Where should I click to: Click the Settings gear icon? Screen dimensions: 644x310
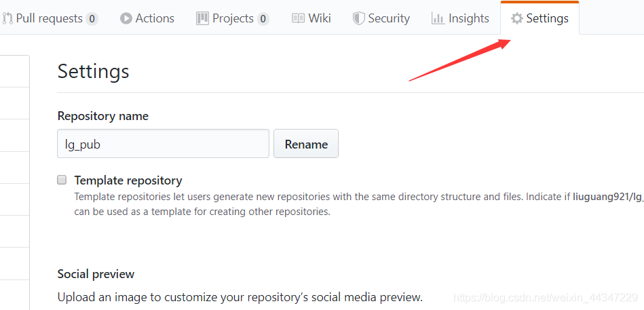tap(516, 18)
